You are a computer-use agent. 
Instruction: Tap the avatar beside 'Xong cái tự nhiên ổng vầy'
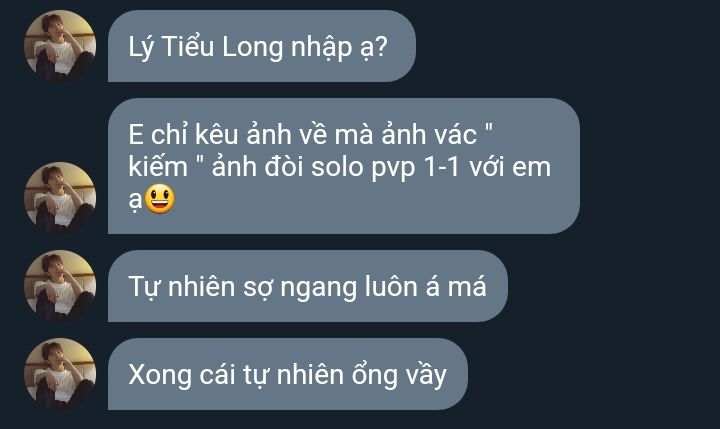tap(60, 374)
